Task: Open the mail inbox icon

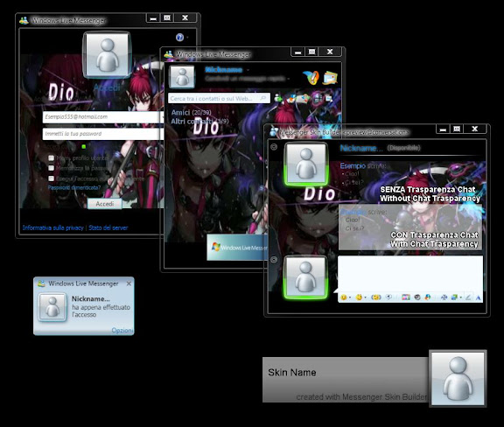Action: (x=331, y=78)
